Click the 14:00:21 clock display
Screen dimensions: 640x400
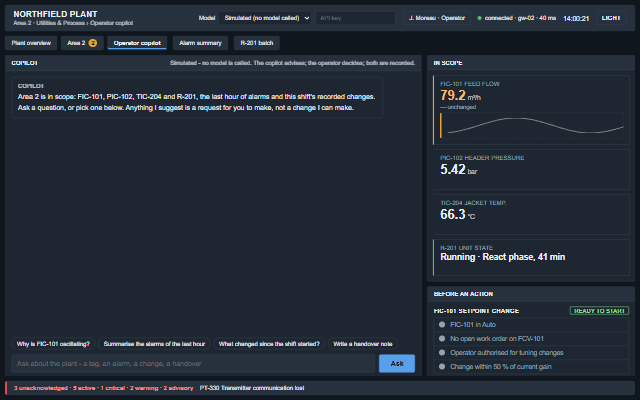coord(576,18)
